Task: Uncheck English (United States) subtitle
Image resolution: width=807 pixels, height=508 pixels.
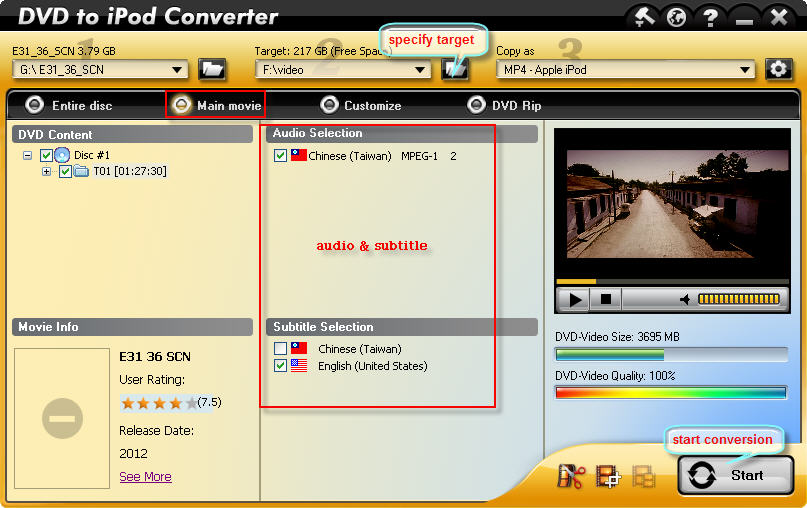Action: [x=280, y=365]
